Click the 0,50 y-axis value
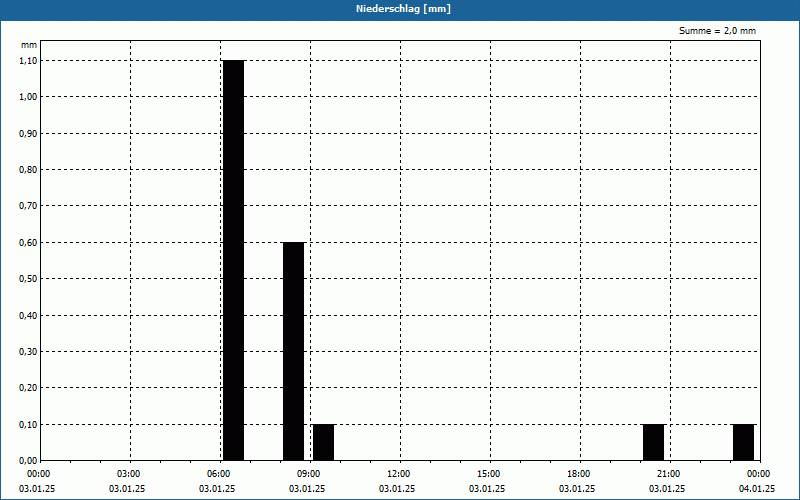 (28, 279)
